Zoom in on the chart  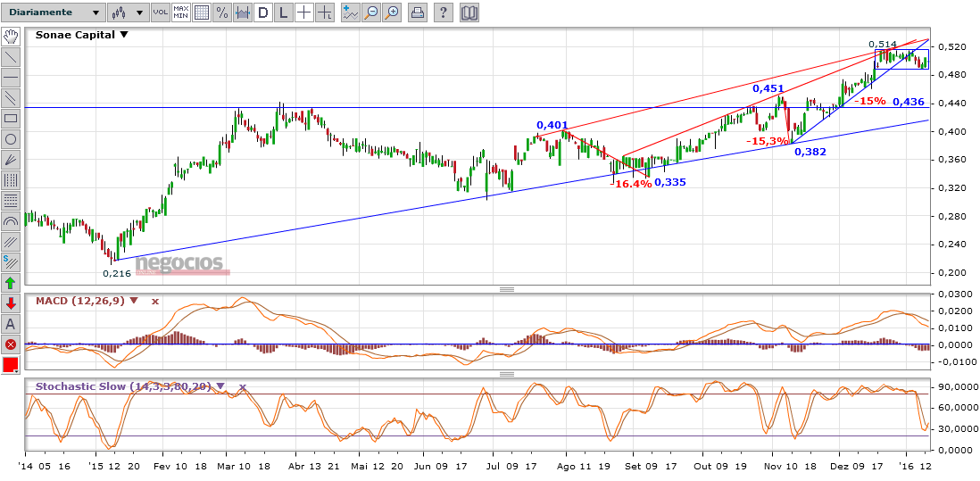(390, 12)
